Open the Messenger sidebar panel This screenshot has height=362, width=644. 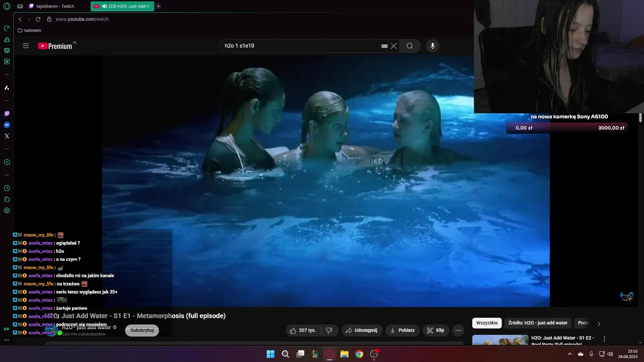pyautogui.click(x=7, y=125)
